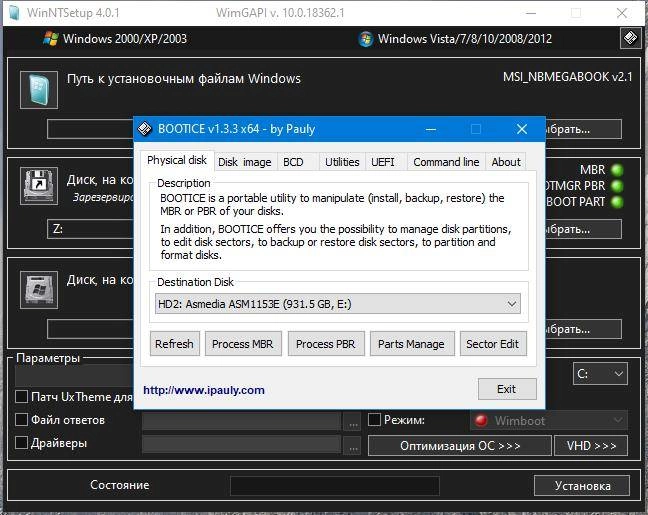The height and width of the screenshot is (515, 648).
Task: Click the Windows XP flag logo icon
Action: [x=51, y=38]
